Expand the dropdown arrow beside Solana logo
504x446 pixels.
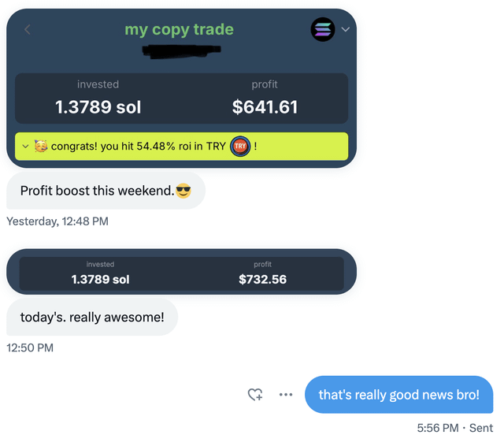pyautogui.click(x=345, y=30)
